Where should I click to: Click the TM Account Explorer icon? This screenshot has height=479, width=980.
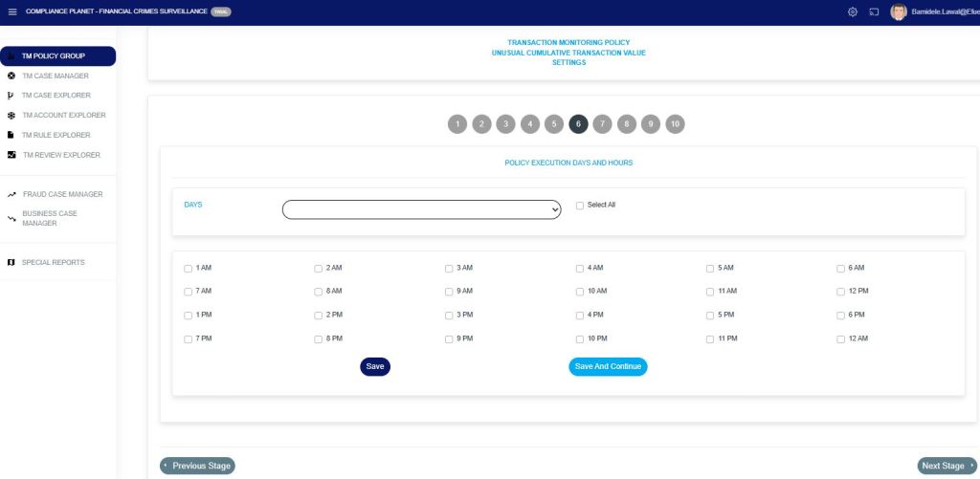[11, 115]
